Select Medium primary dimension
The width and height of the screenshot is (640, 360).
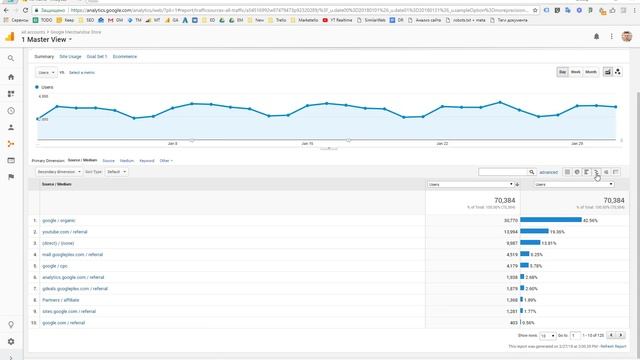(x=127, y=161)
